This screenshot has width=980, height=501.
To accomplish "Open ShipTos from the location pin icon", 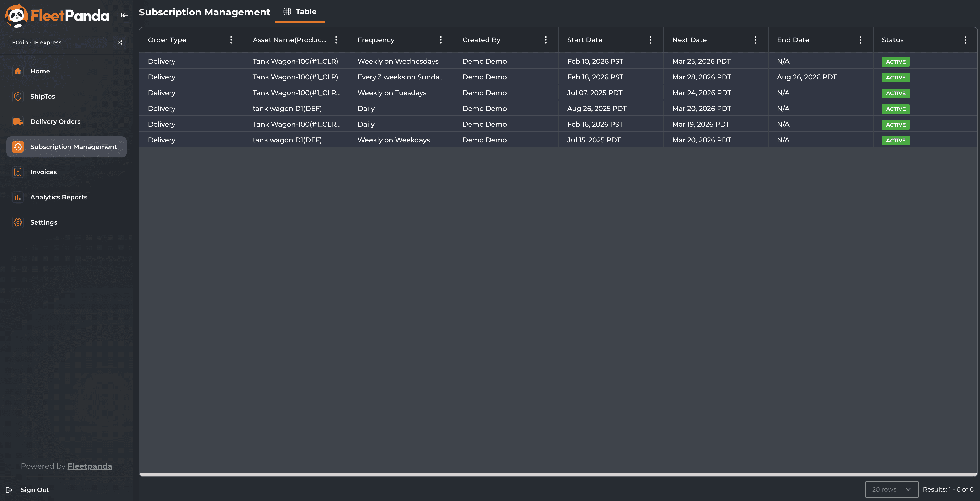I will pyautogui.click(x=18, y=96).
